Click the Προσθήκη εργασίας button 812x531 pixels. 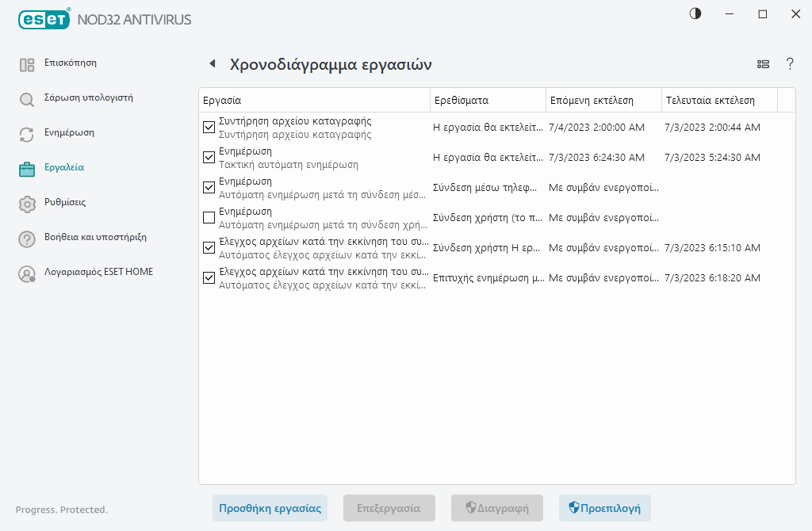click(x=270, y=508)
